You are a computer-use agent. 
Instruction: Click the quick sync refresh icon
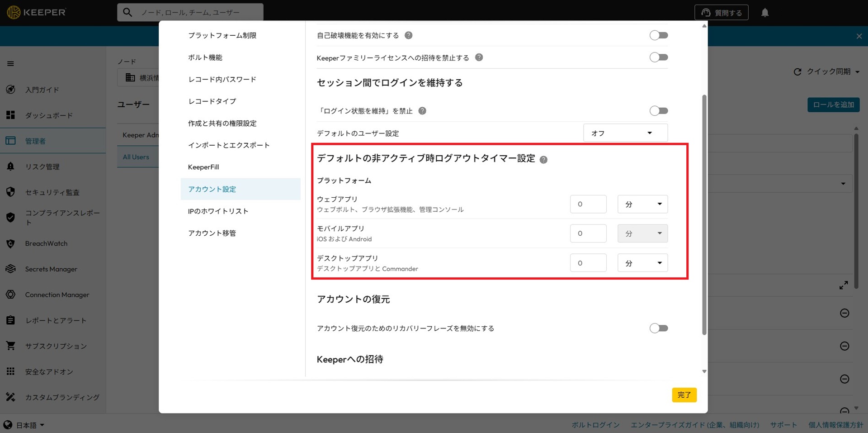tap(797, 72)
